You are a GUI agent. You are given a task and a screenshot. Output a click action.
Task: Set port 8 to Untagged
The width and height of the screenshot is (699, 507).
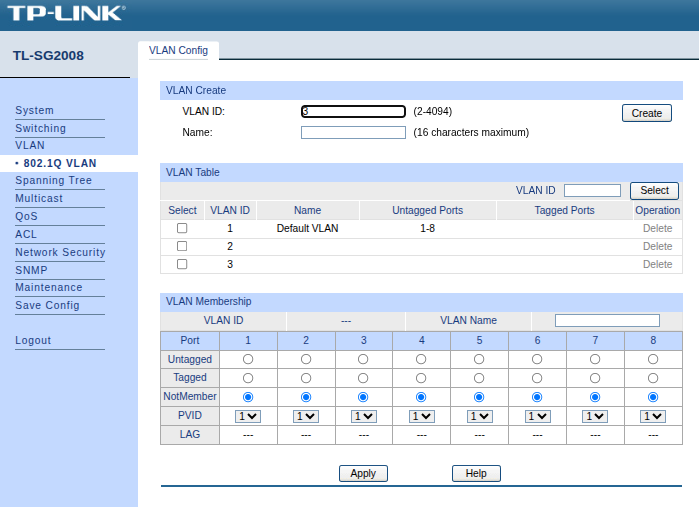coord(653,359)
